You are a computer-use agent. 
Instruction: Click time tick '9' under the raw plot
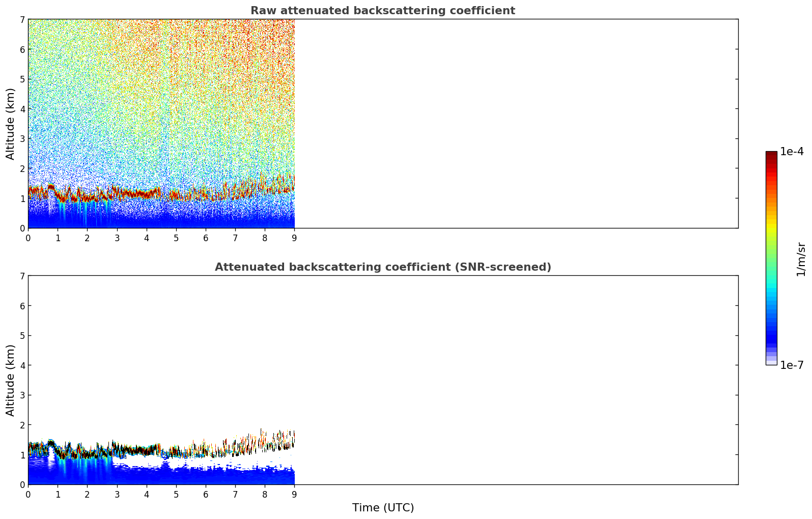(x=294, y=238)
